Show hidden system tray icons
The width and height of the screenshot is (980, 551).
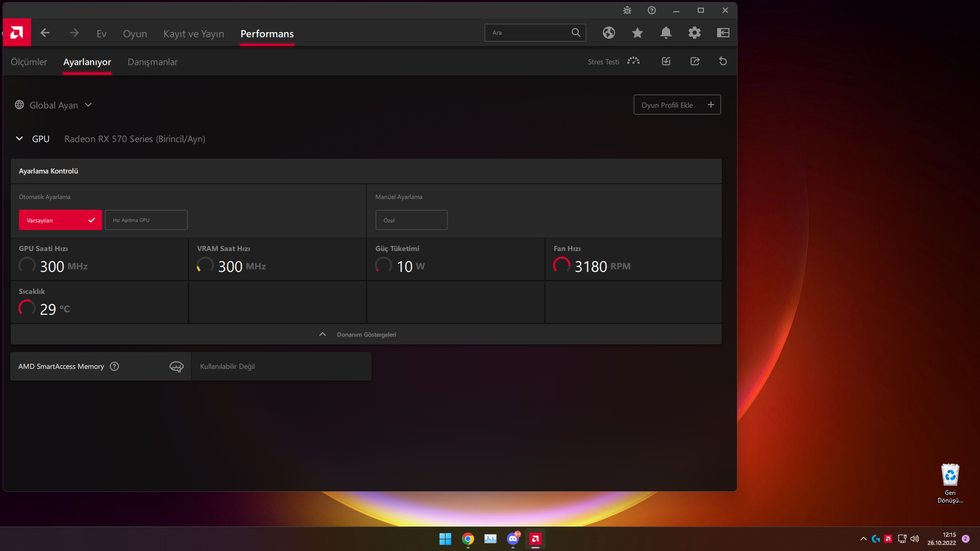tap(863, 539)
